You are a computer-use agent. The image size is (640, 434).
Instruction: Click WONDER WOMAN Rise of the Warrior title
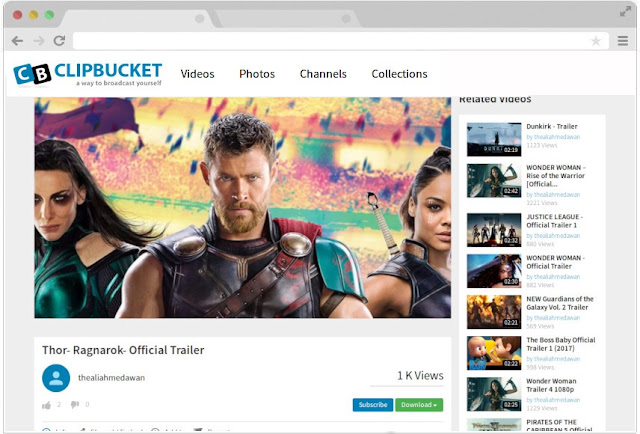[x=556, y=176]
